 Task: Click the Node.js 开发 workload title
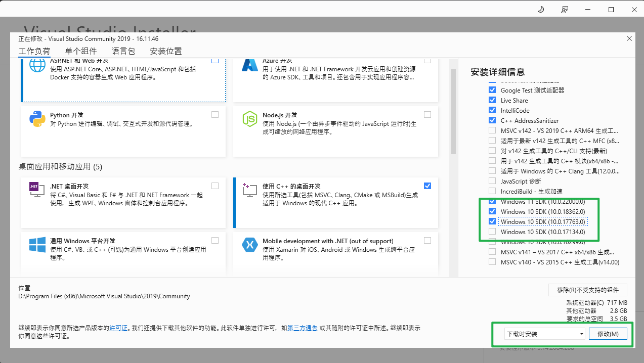click(280, 115)
